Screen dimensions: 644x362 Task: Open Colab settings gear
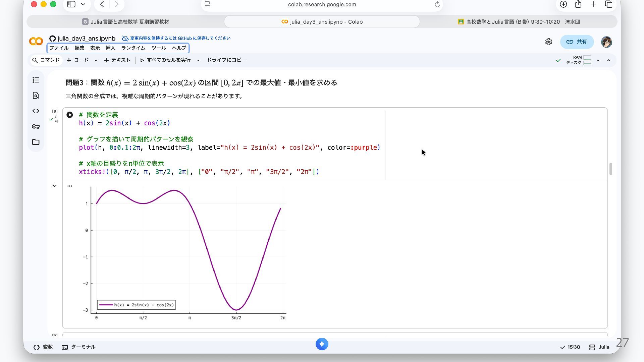click(x=548, y=42)
